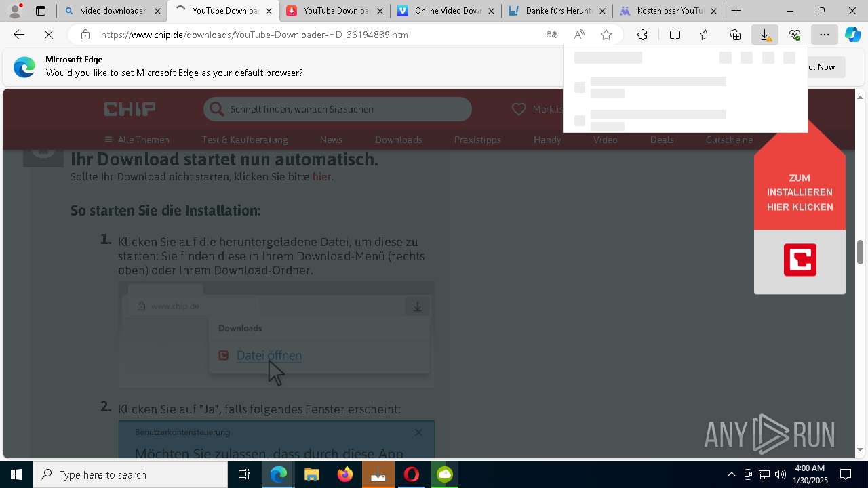The height and width of the screenshot is (488, 868).
Task: Open Settings and more menu
Action: click(824, 35)
